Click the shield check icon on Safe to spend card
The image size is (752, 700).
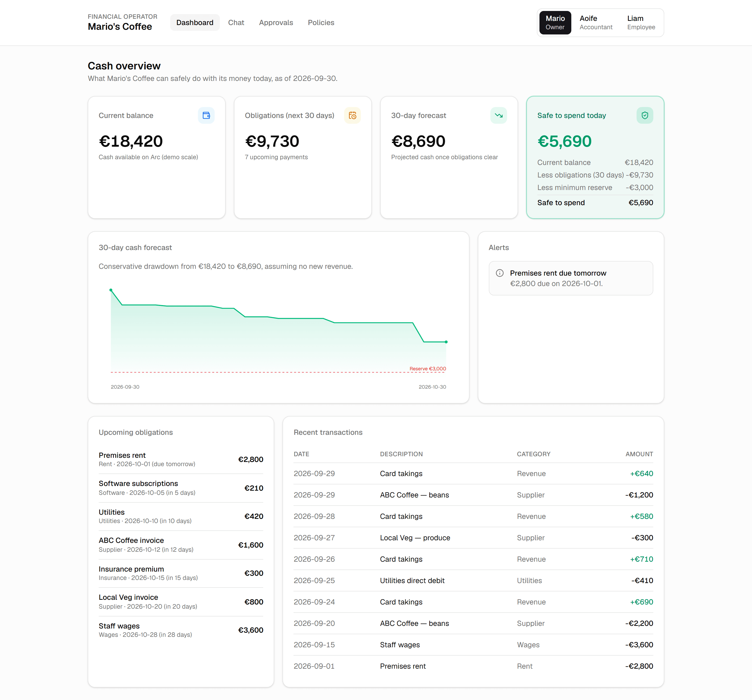pos(645,115)
